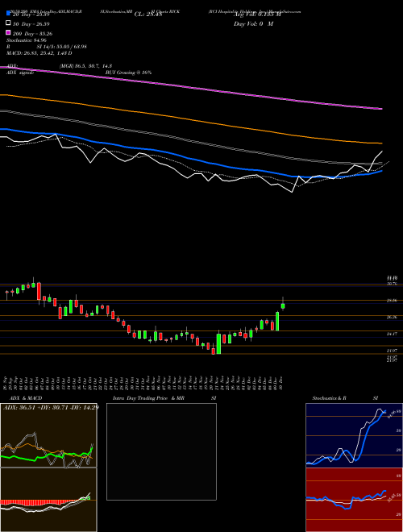Click the 'Day Vol: 0 M' label
This screenshot has width=403, height=532.
[253, 23]
